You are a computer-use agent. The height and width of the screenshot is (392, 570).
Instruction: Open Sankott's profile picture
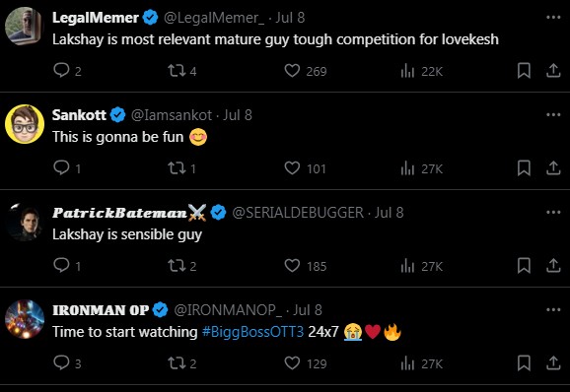(25, 124)
